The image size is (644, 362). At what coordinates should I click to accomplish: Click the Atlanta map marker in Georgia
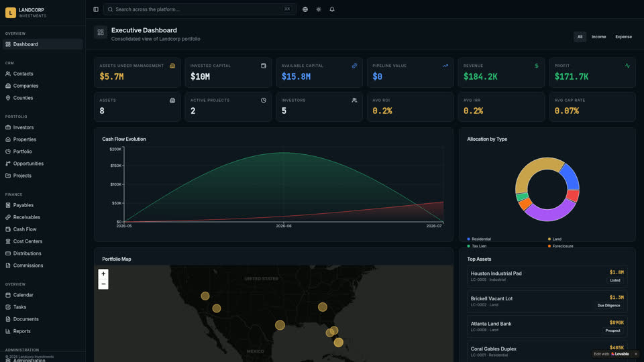click(323, 307)
